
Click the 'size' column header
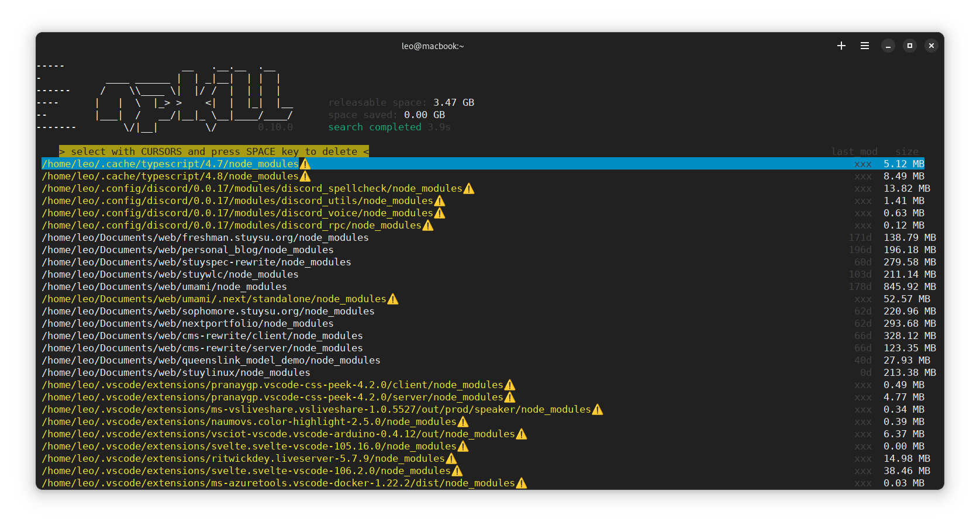pos(907,152)
